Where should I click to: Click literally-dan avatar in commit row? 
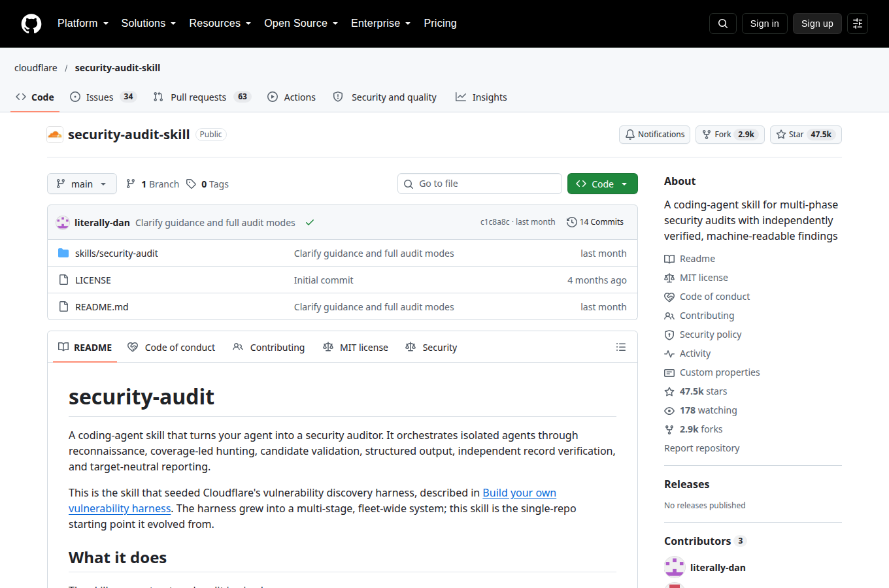coord(63,222)
